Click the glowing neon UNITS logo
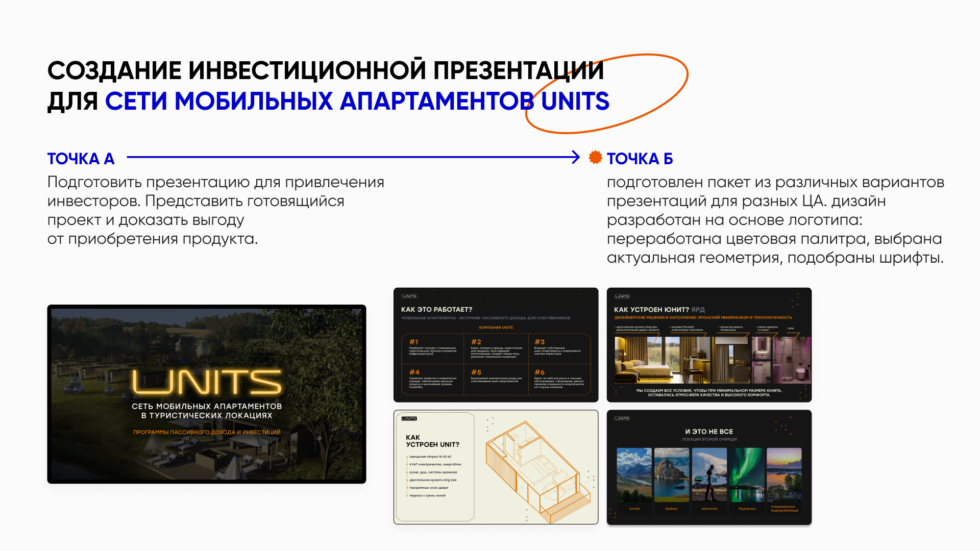 (207, 383)
